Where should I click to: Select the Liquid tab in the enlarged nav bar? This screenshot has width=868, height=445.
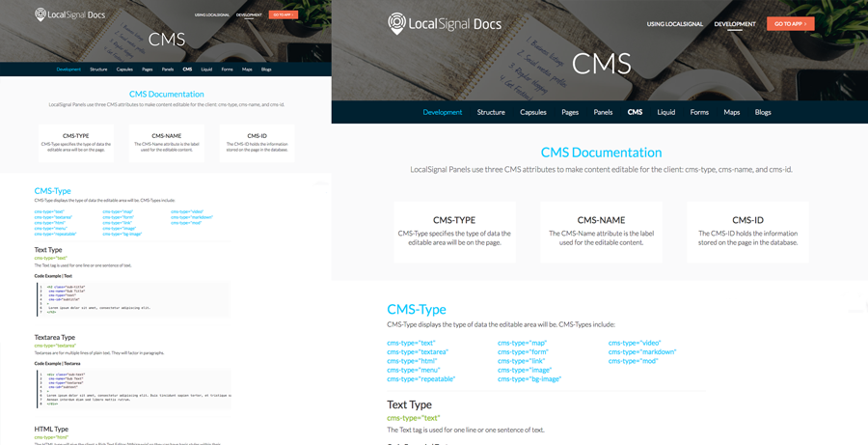(666, 112)
